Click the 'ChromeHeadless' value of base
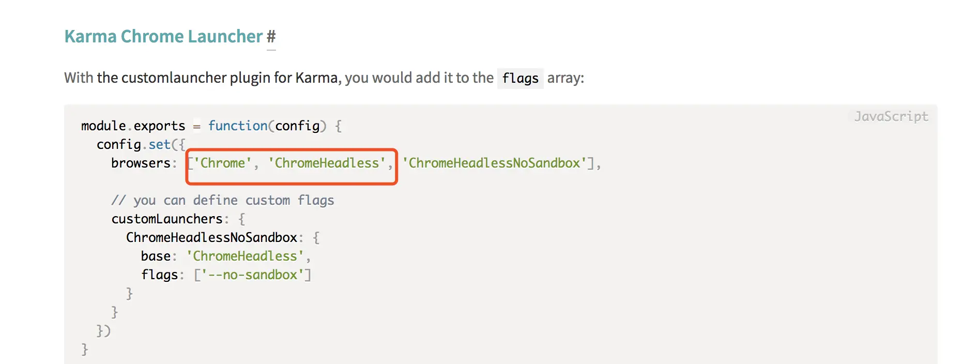Viewport: 980px width, 364px height. pos(245,256)
